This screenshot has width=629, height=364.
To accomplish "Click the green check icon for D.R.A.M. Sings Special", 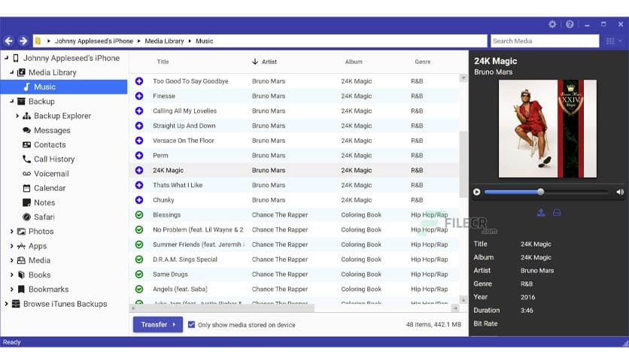I will pyautogui.click(x=139, y=259).
